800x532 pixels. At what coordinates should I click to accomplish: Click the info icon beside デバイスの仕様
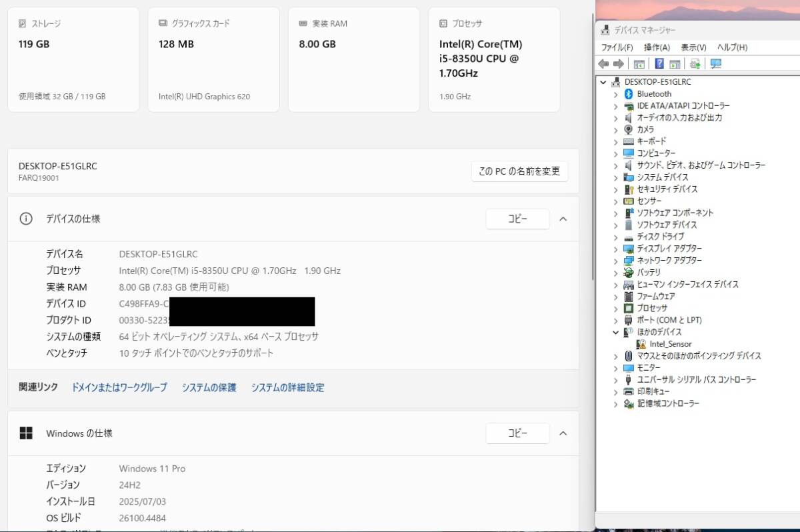(26, 219)
